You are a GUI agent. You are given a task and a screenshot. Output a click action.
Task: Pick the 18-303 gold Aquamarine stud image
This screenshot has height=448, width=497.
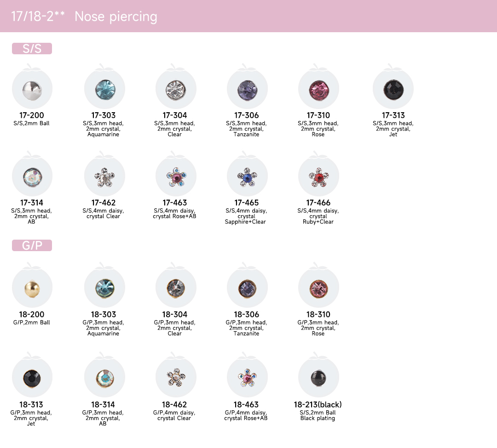coord(104,287)
